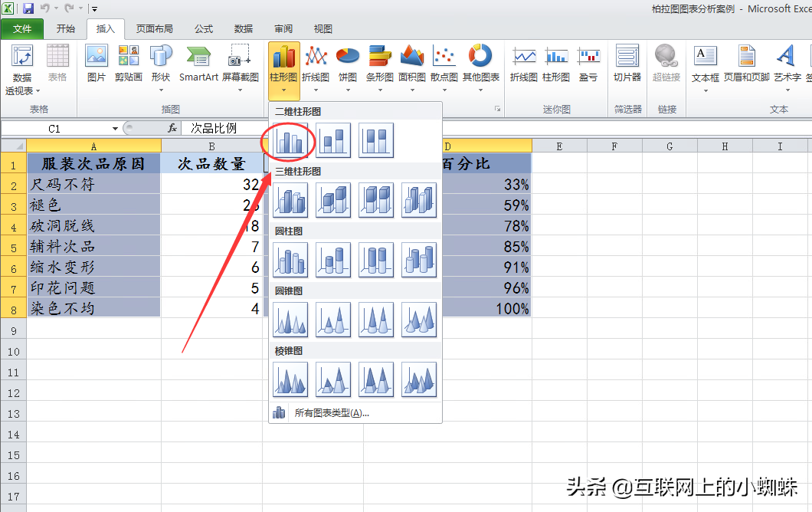Open the 文件 File tab

pos(22,29)
